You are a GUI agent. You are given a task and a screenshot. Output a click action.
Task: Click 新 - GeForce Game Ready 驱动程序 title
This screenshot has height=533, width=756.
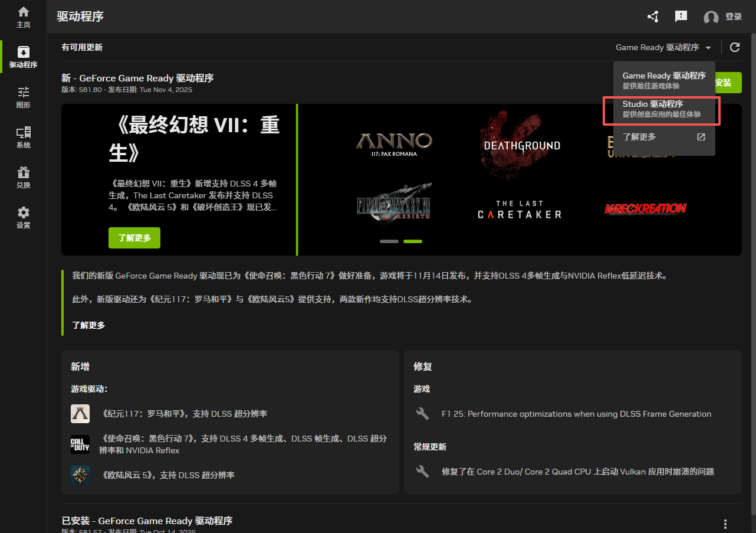[x=137, y=78]
